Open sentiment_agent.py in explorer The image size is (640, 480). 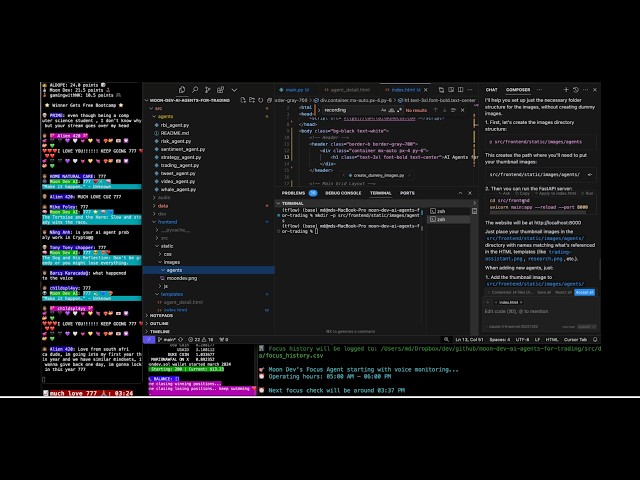(x=182, y=149)
